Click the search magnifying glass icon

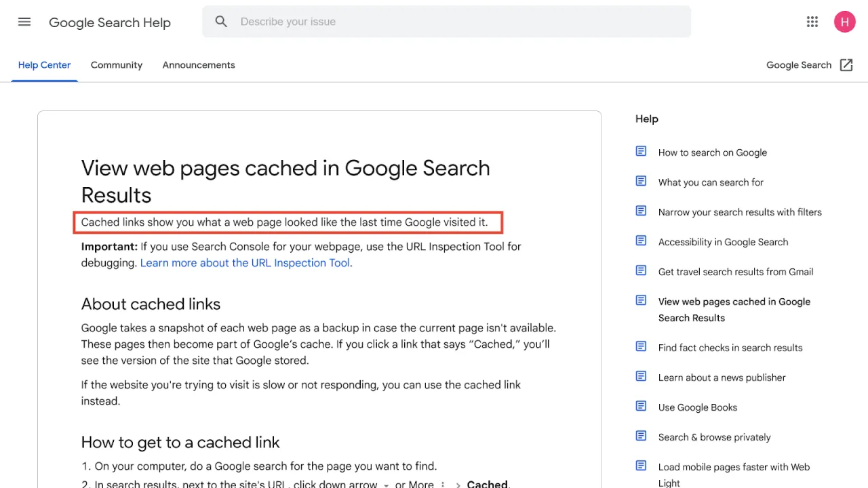(221, 21)
